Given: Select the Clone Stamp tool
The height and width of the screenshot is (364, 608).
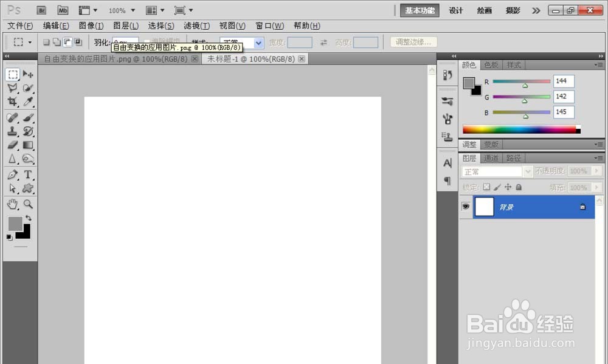Looking at the screenshot, I should tap(13, 131).
